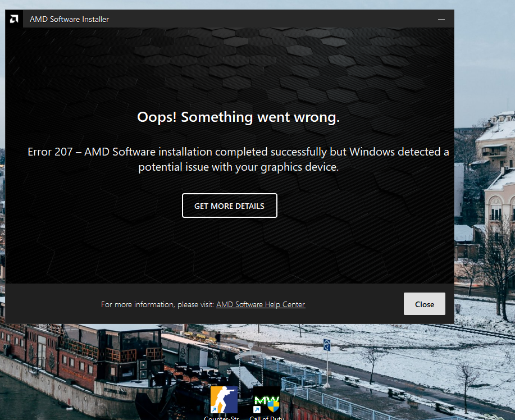The image size is (515, 420).
Task: Open the AMD Software Help Center link
Action: click(261, 304)
